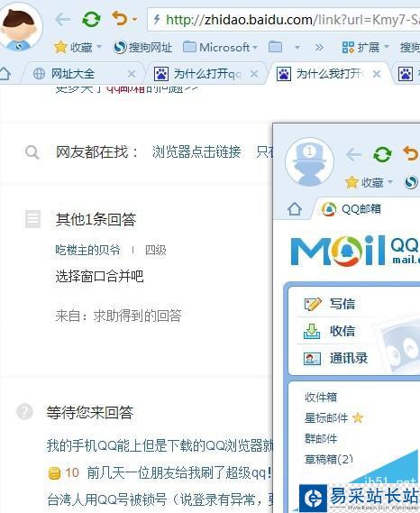420x513 pixels.
Task: Click 来自：求助得到的回答 text
Action: [x=118, y=316]
